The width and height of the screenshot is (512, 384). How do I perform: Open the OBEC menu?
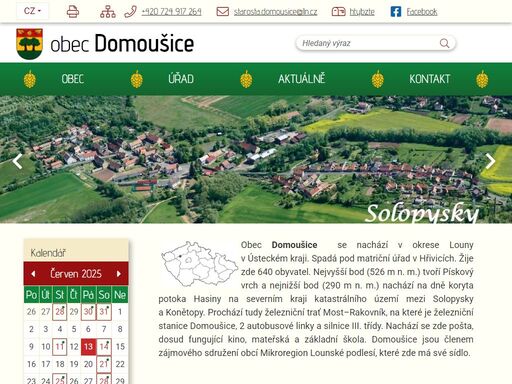pyautogui.click(x=73, y=79)
